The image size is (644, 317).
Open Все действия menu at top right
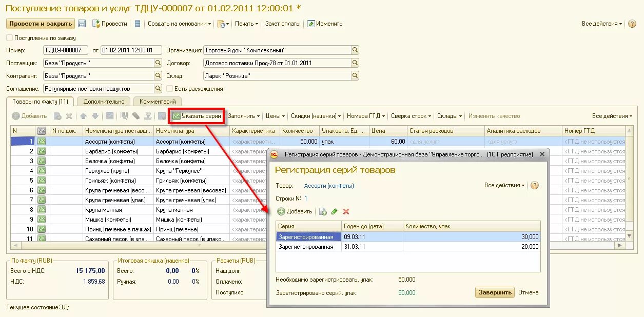(602, 24)
